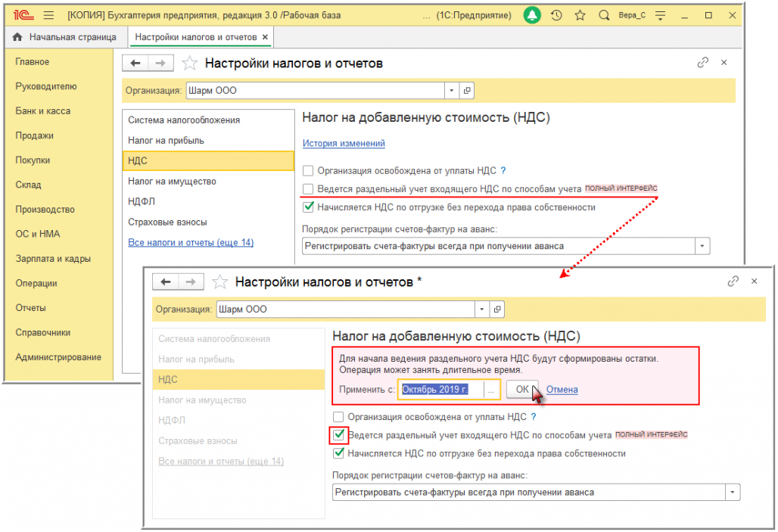Open Администрирование section
Image resolution: width=778 pixels, height=532 pixels.
point(58,357)
